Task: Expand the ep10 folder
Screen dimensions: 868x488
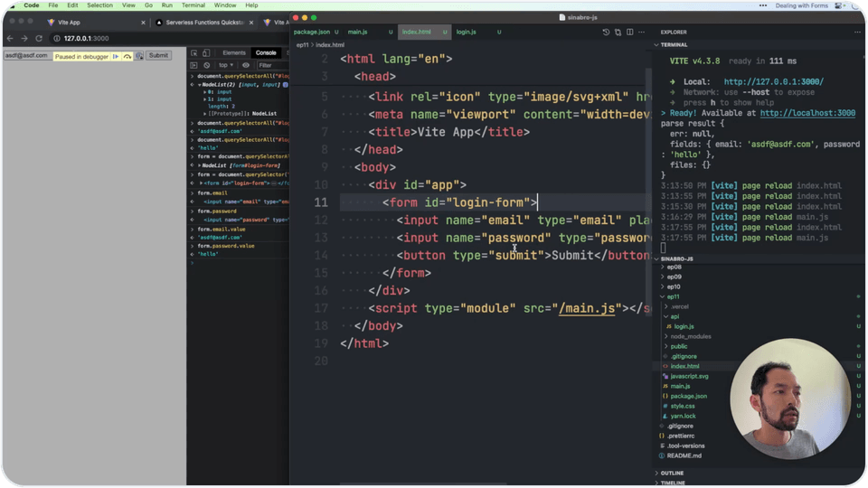Action: pos(674,286)
